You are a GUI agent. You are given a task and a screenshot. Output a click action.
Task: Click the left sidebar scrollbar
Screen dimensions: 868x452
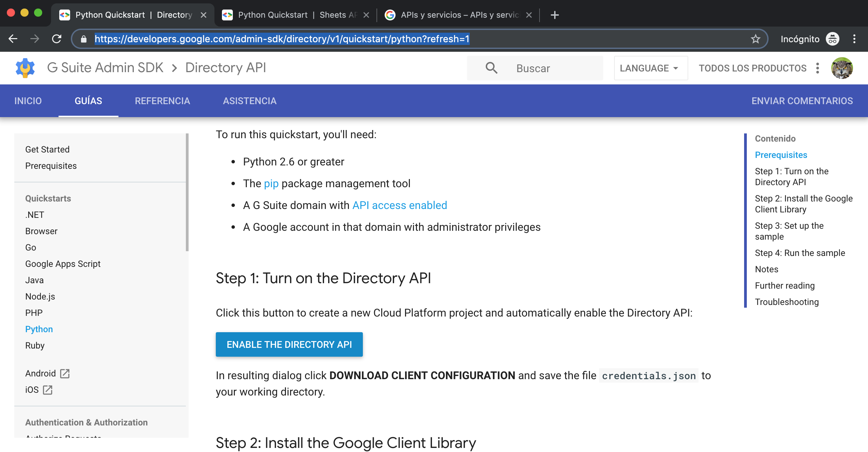pos(187,192)
